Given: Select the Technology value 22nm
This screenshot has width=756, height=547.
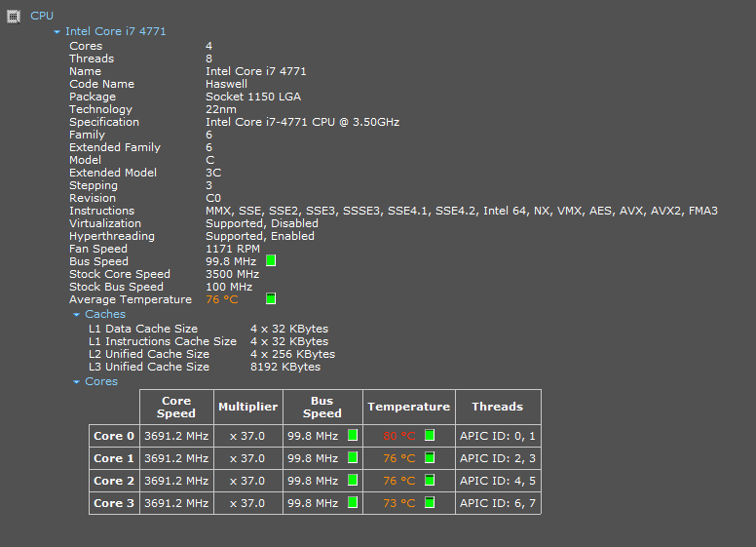Looking at the screenshot, I should tap(221, 109).
